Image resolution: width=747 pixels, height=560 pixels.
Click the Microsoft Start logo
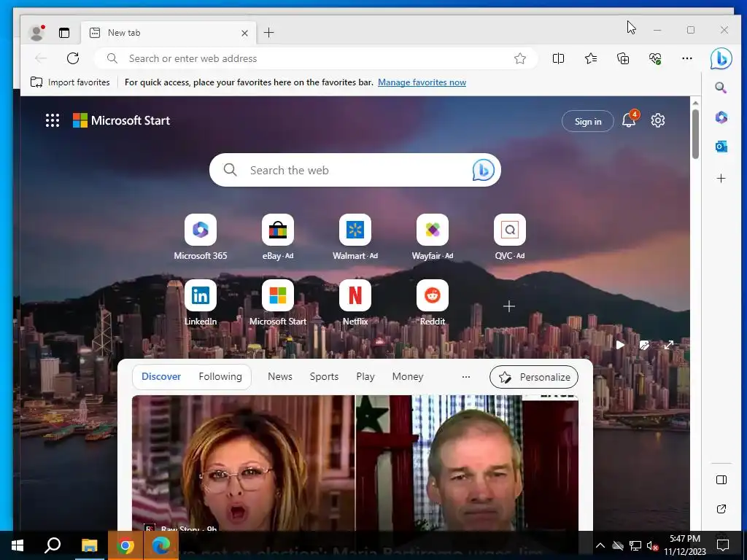click(121, 120)
